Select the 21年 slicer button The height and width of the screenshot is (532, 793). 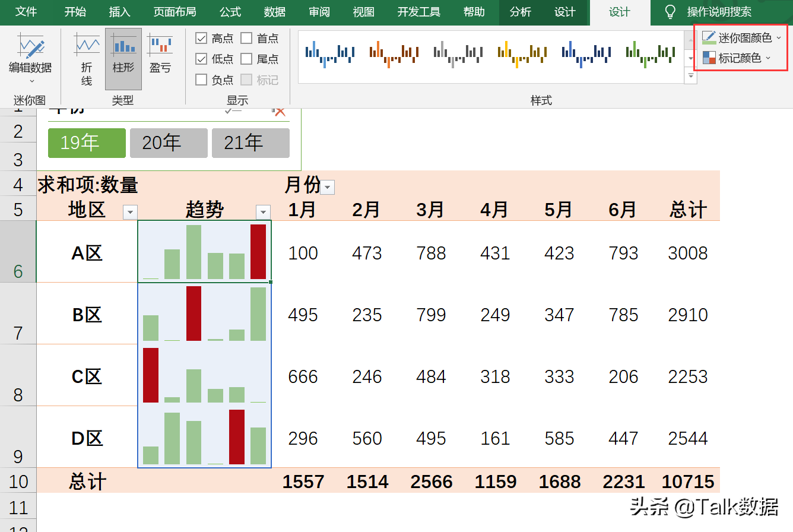(250, 143)
